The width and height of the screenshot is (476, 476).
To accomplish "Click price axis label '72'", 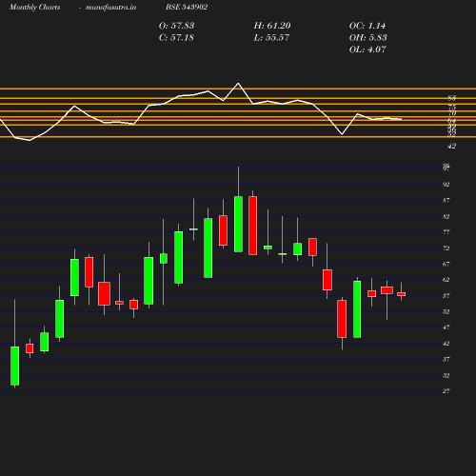I will [x=446, y=248].
